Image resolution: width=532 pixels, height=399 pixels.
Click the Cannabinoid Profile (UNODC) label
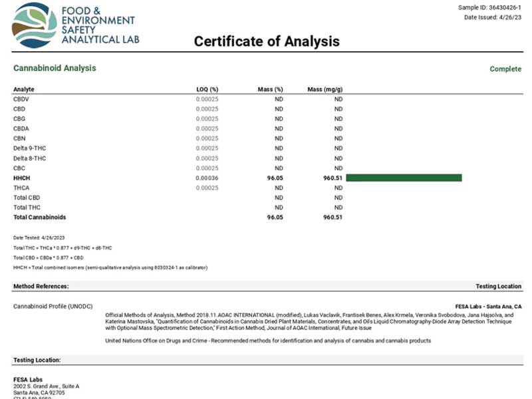(x=53, y=306)
